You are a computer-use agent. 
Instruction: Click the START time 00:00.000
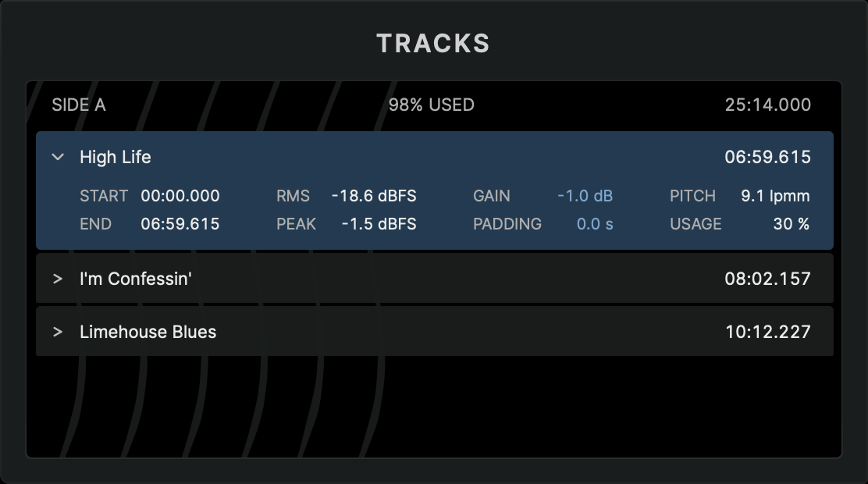pos(180,196)
